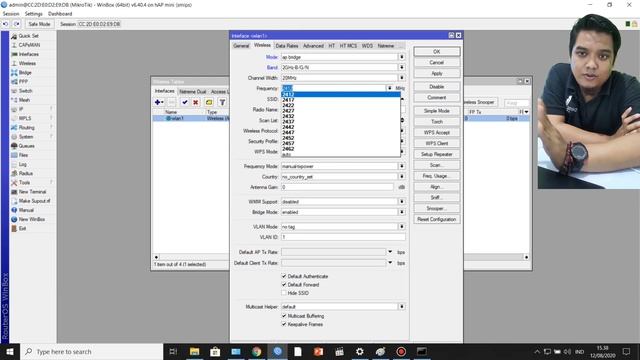
Task: Open the Settings menu
Action: 33,14
